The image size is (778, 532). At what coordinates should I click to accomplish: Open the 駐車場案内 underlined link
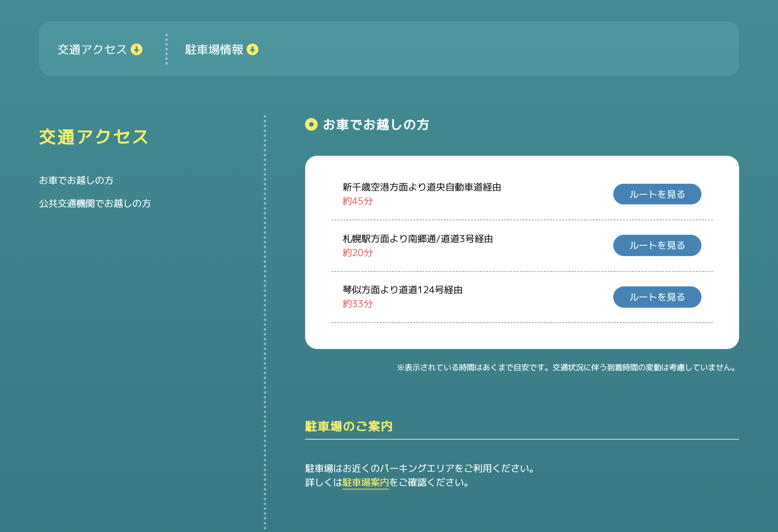[x=365, y=482]
